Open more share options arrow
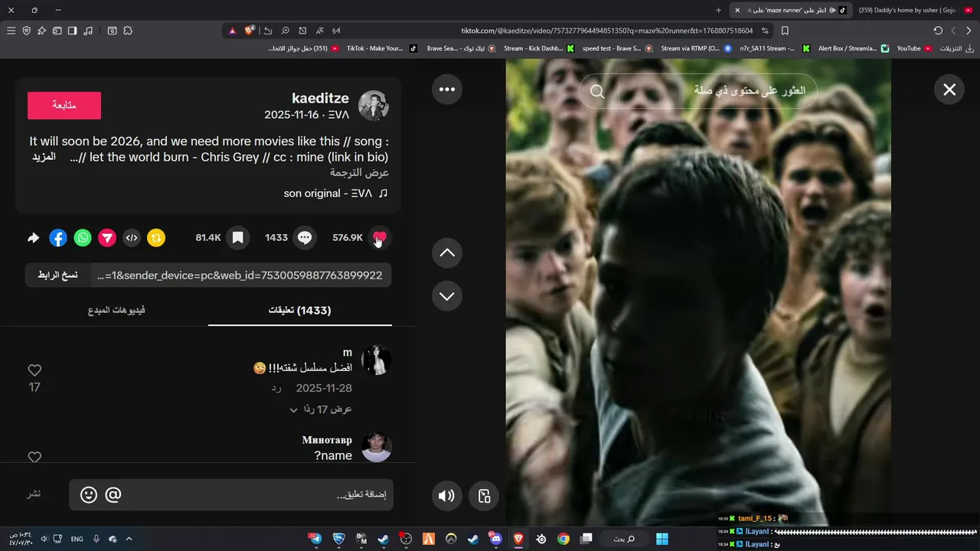Screen dimensions: 980x551 pos(34,238)
